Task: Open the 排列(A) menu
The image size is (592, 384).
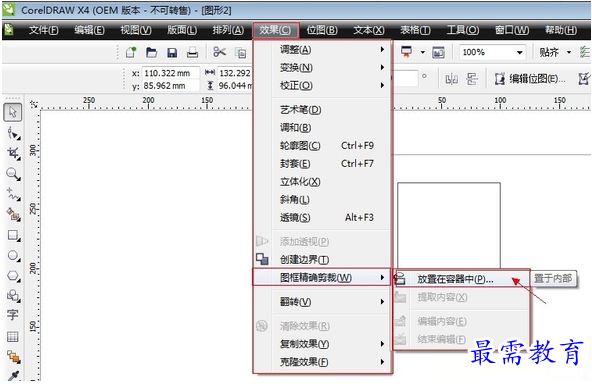Action: pyautogui.click(x=228, y=30)
